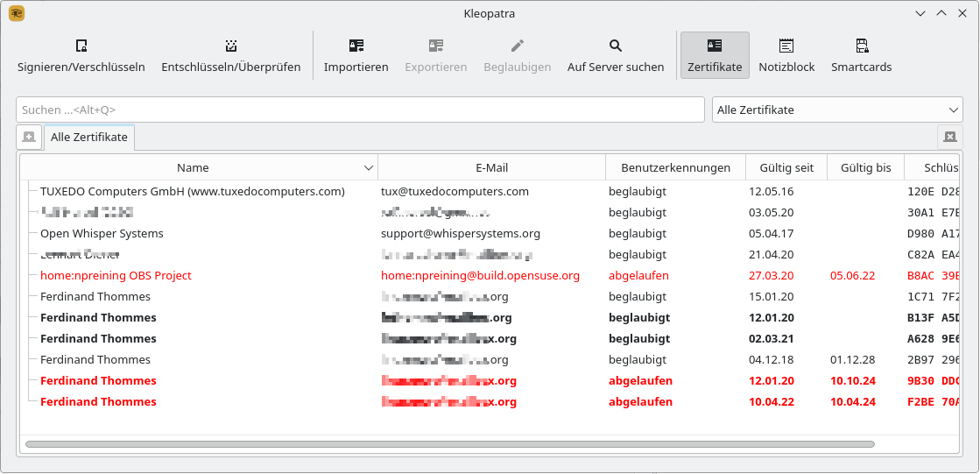Image resolution: width=980 pixels, height=474 pixels.
Task: Click the date 05.04.17 cell
Action: tap(772, 233)
